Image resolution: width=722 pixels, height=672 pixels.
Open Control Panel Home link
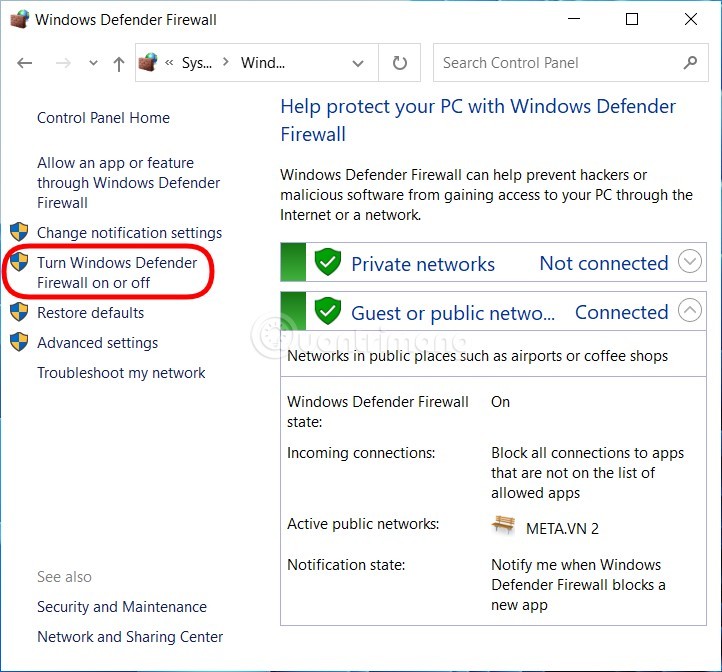(103, 118)
